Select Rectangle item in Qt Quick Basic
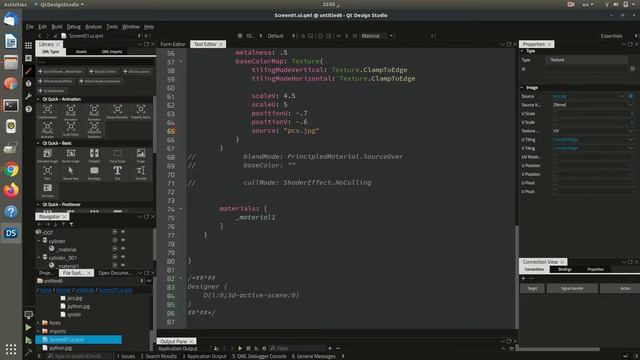The width and height of the screenshot is (640, 360). click(x=94, y=173)
